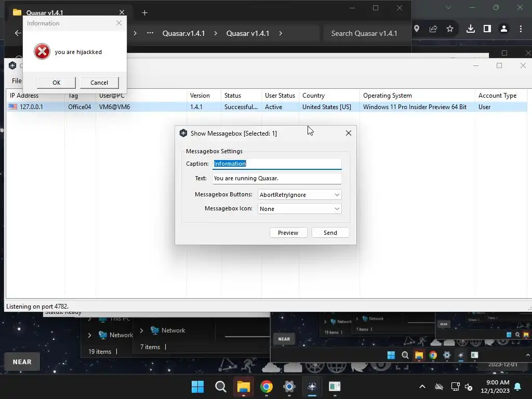The height and width of the screenshot is (399, 532).
Task: Open Google Chrome from taskbar
Action: [x=267, y=387]
